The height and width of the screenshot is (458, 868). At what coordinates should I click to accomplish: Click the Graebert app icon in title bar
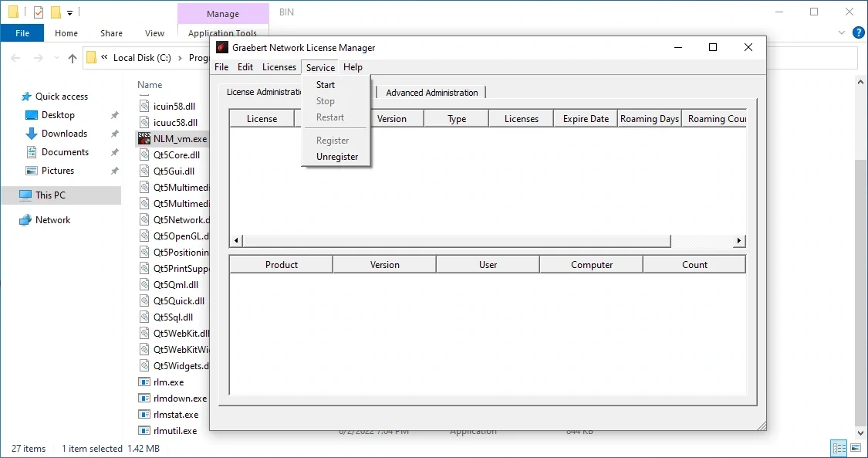click(222, 48)
